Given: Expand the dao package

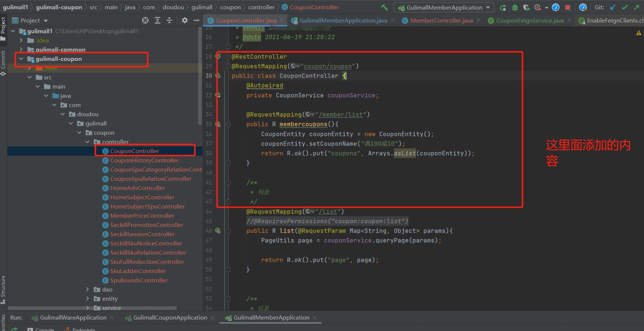Looking at the screenshot, I should pos(87,289).
